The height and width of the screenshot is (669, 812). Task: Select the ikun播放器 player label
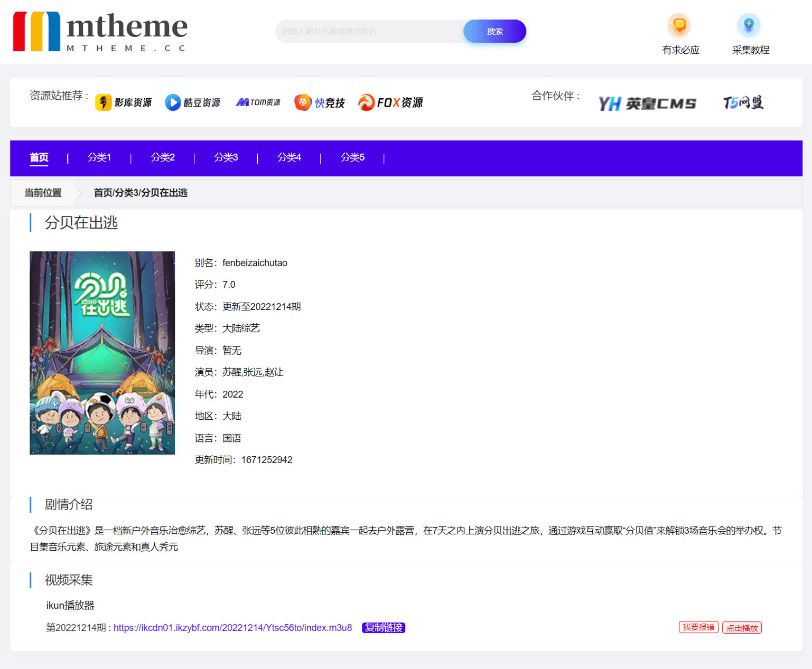tap(70, 605)
